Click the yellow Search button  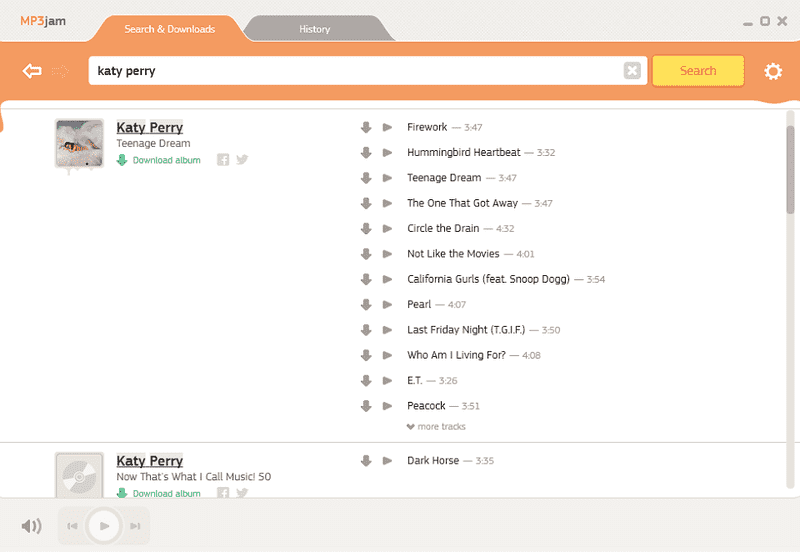pyautogui.click(x=698, y=71)
